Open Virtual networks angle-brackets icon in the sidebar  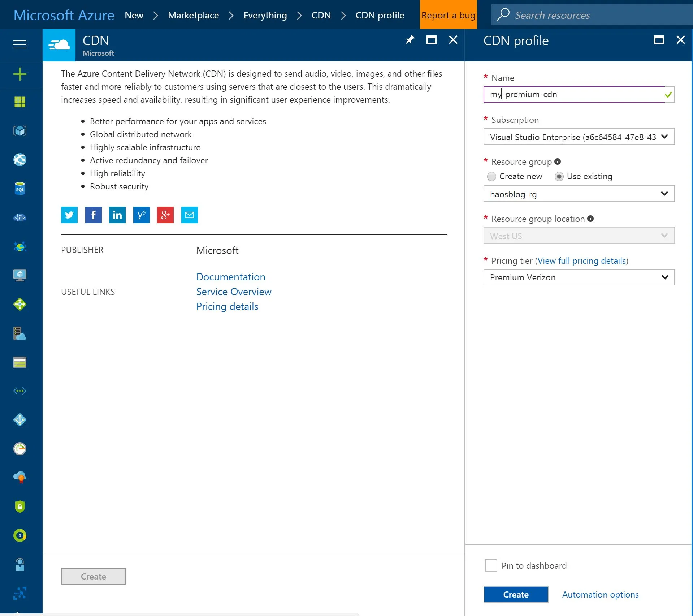(x=20, y=391)
